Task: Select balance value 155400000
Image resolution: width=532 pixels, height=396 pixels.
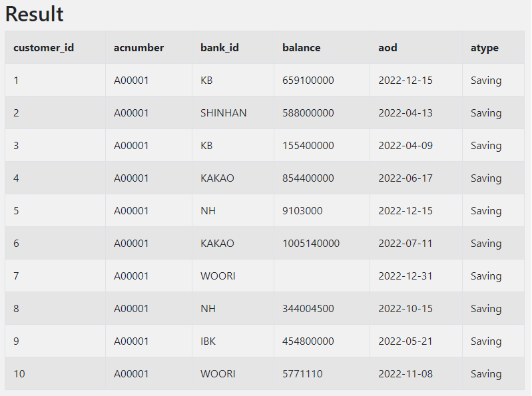Action: (x=308, y=146)
